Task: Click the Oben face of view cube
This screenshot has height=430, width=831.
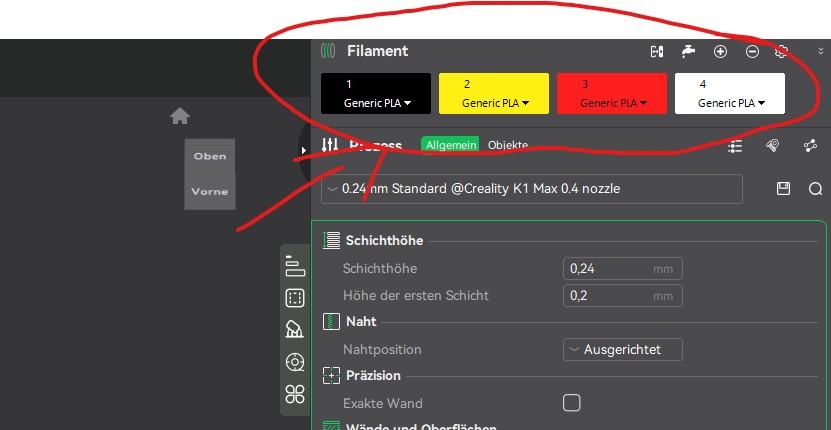Action: click(x=210, y=157)
